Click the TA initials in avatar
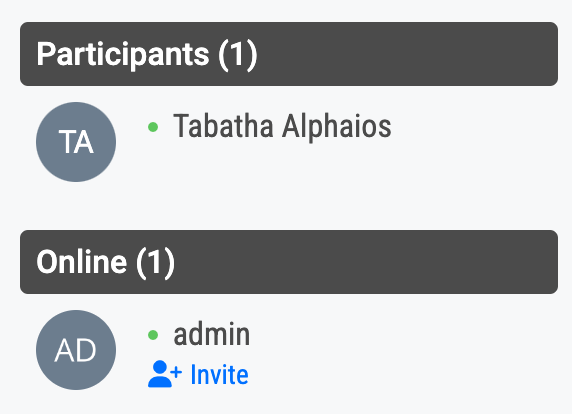 (x=76, y=142)
